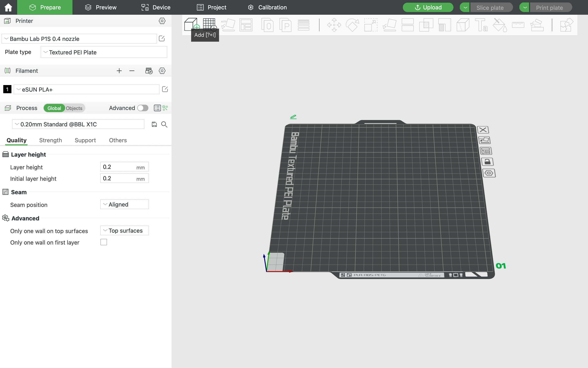This screenshot has height=368, width=588.
Task: Select the Seam painting tool icon
Action: pyautogui.click(x=463, y=25)
